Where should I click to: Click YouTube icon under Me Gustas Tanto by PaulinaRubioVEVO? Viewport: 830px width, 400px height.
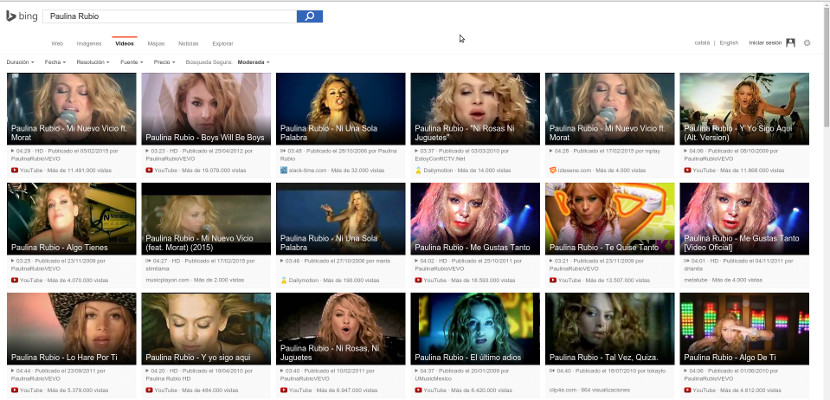coord(418,280)
